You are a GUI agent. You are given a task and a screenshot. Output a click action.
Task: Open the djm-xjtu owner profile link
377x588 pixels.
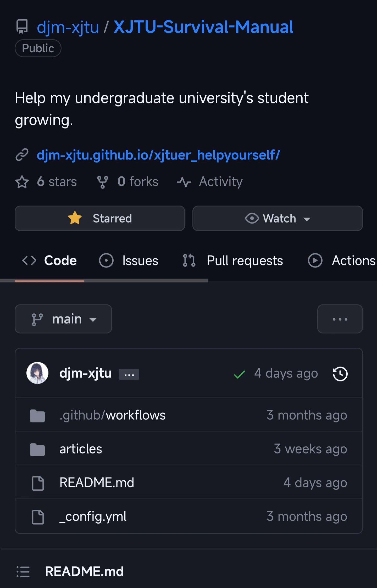[x=68, y=27]
